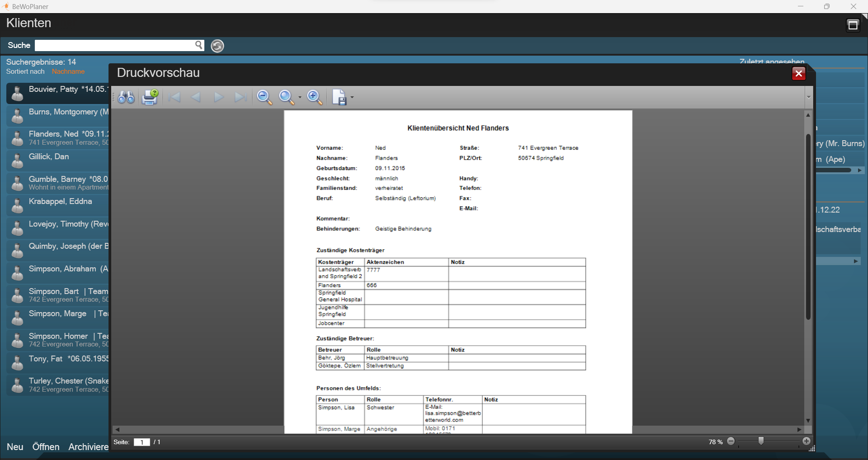Viewport: 868px width, 460px height.
Task: Click the '7777' Aktenzeichen cell
Action: [406, 273]
